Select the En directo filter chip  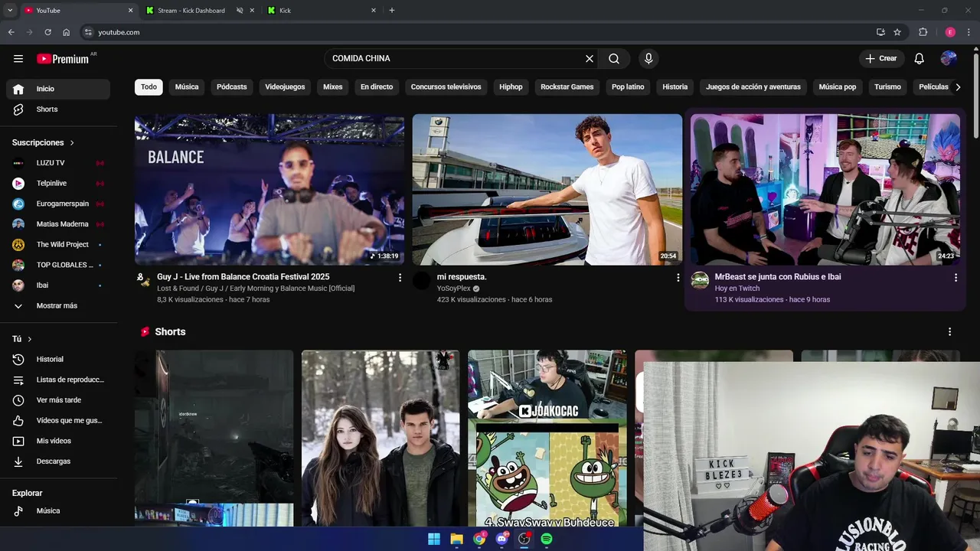point(377,87)
